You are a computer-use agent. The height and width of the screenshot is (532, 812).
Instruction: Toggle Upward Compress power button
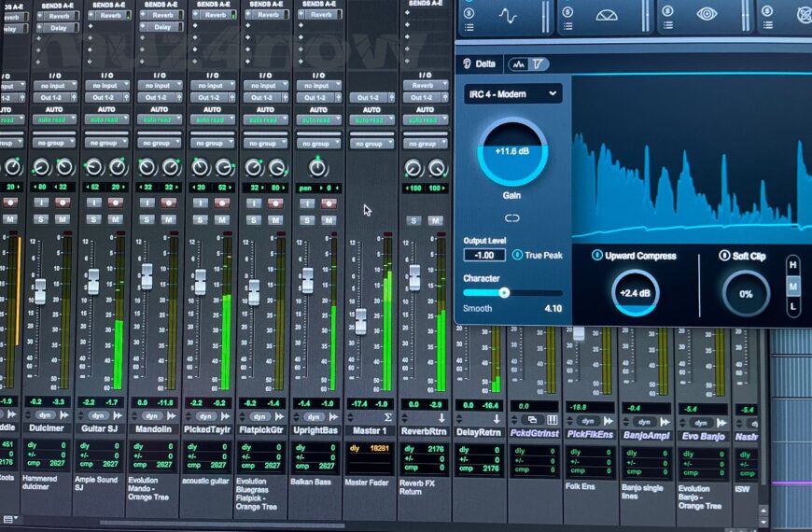[596, 256]
